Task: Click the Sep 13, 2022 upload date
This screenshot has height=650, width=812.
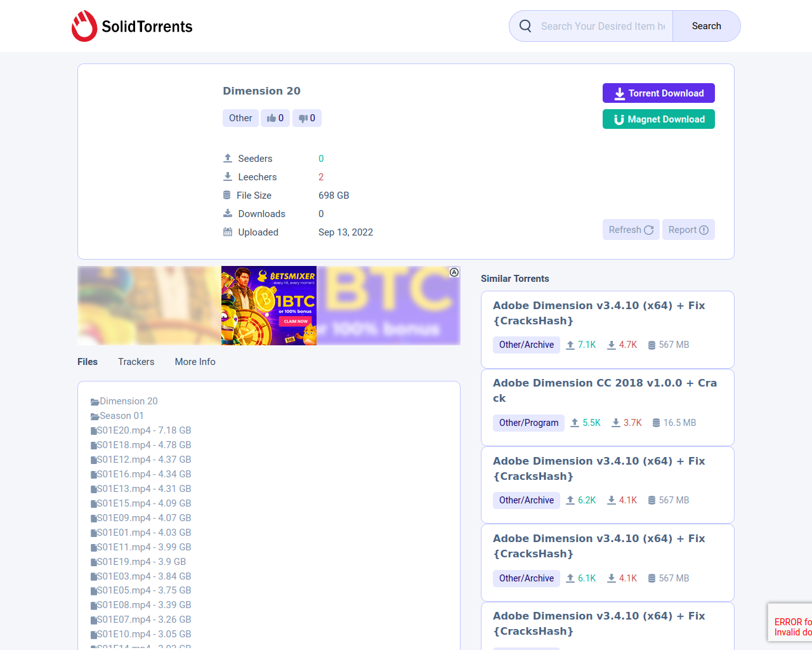Action: 346,232
